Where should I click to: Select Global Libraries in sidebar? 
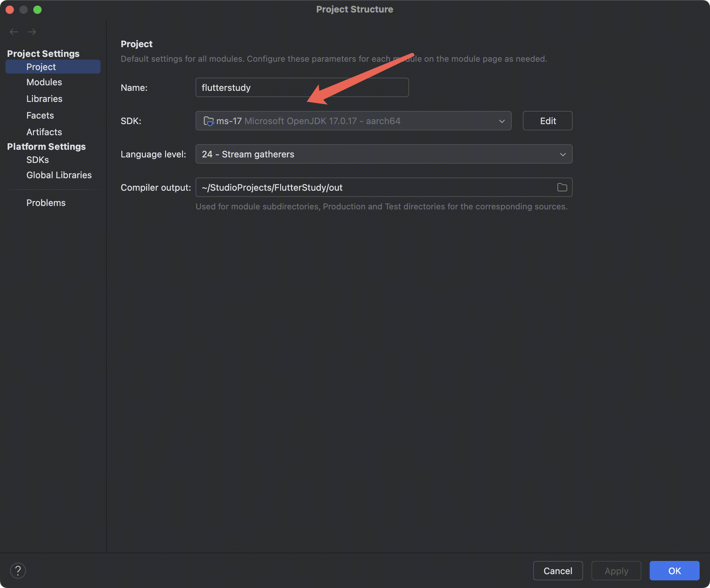(x=59, y=175)
